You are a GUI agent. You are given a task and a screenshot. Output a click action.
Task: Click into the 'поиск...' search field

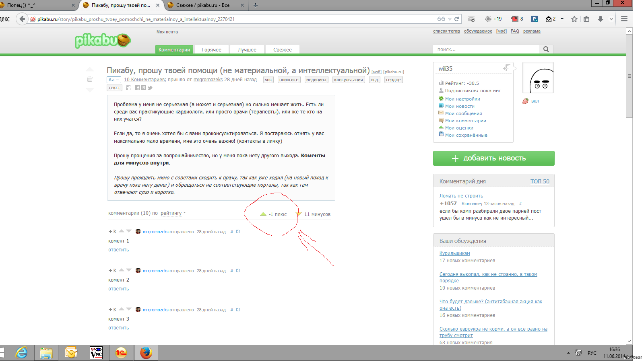click(486, 49)
